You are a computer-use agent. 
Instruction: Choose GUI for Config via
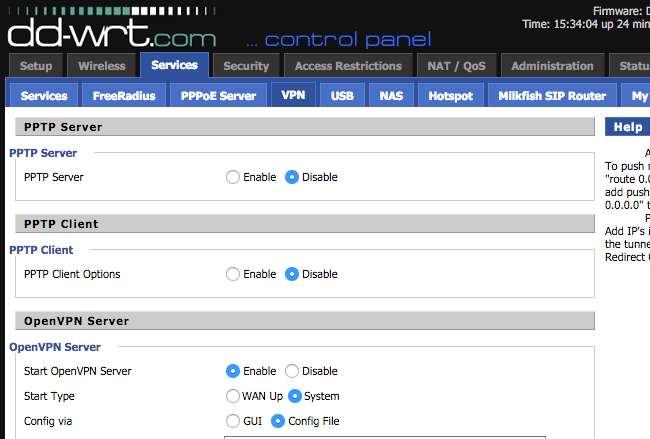[233, 421]
